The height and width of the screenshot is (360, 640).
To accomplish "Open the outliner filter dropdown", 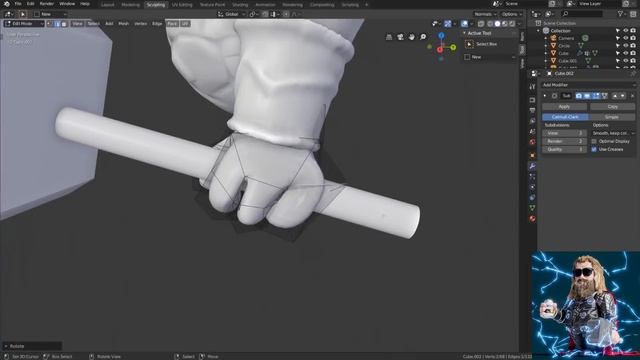I will coord(622,14).
